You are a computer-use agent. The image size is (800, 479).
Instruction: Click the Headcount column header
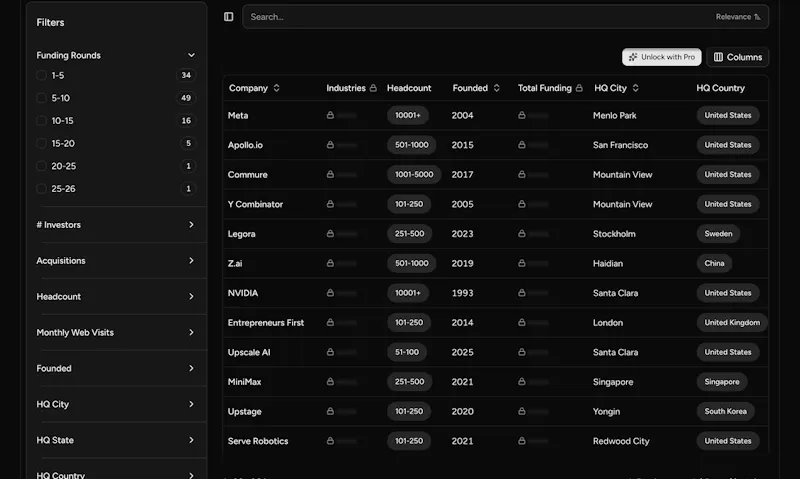(x=409, y=88)
